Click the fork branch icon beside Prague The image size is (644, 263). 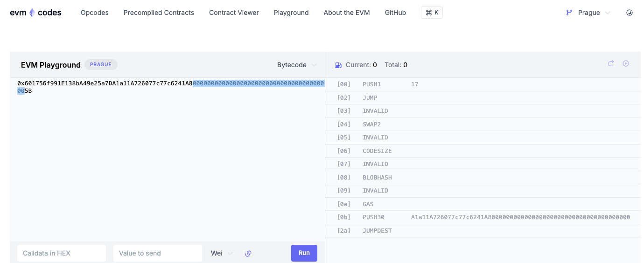pyautogui.click(x=569, y=13)
